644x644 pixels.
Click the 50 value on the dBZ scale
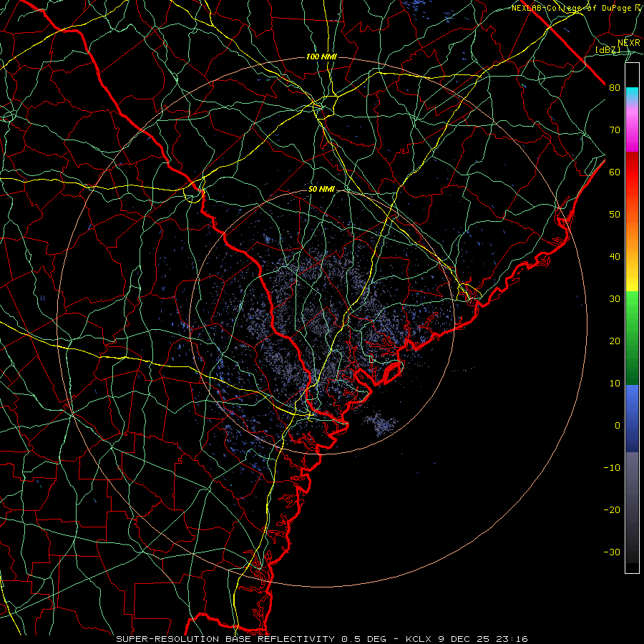click(615, 215)
